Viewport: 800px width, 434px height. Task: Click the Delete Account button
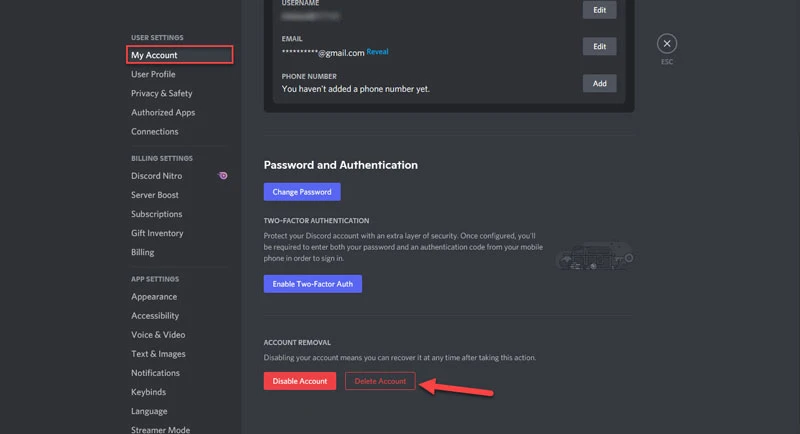coord(380,381)
